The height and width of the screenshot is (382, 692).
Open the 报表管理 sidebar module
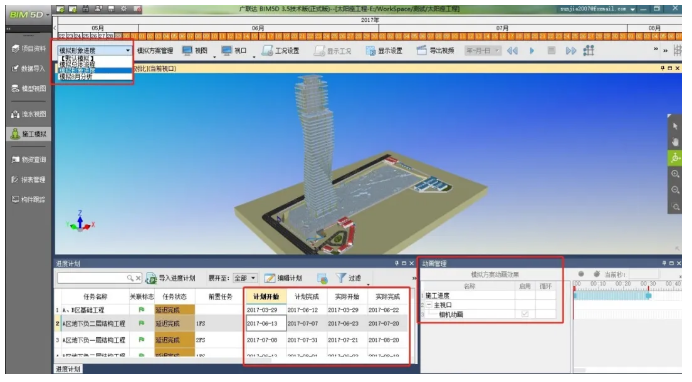(x=29, y=180)
